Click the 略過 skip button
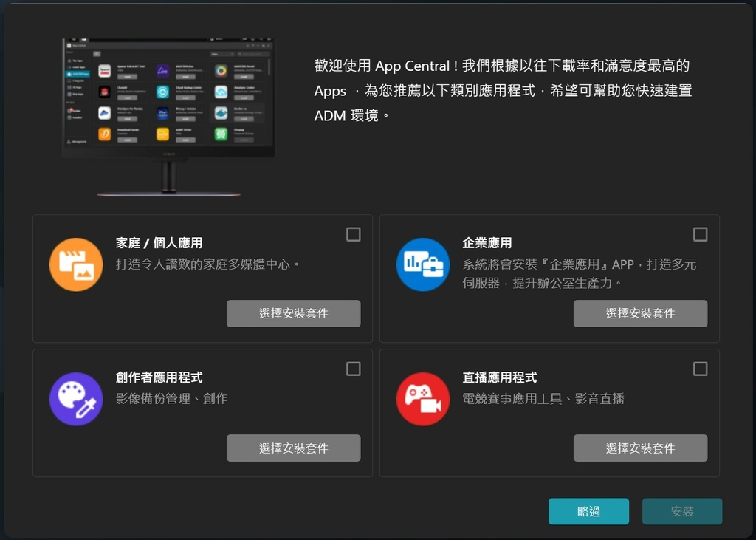Screen dimensions: 756x540 click(x=588, y=511)
